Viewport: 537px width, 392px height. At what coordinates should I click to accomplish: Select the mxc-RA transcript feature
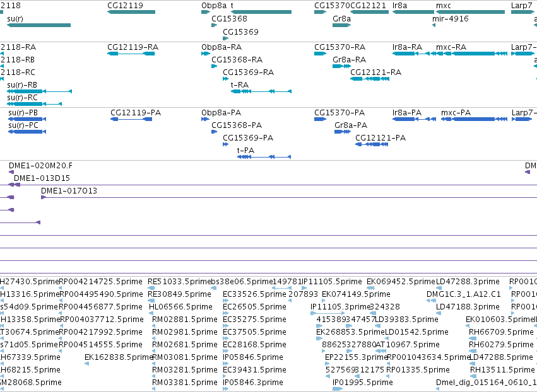tap(471, 54)
